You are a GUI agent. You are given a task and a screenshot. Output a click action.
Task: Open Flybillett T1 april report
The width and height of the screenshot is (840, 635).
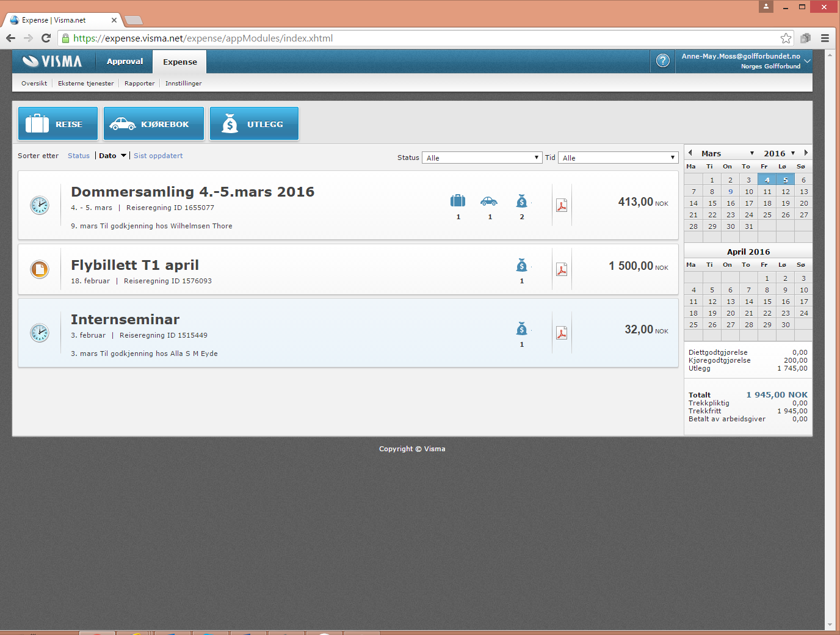click(x=135, y=265)
